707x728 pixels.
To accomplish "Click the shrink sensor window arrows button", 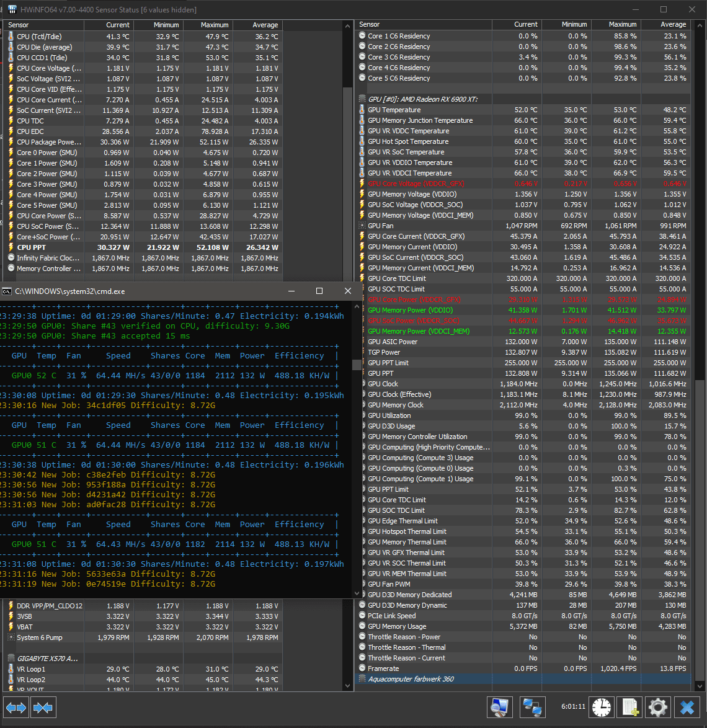I will (x=43, y=708).
